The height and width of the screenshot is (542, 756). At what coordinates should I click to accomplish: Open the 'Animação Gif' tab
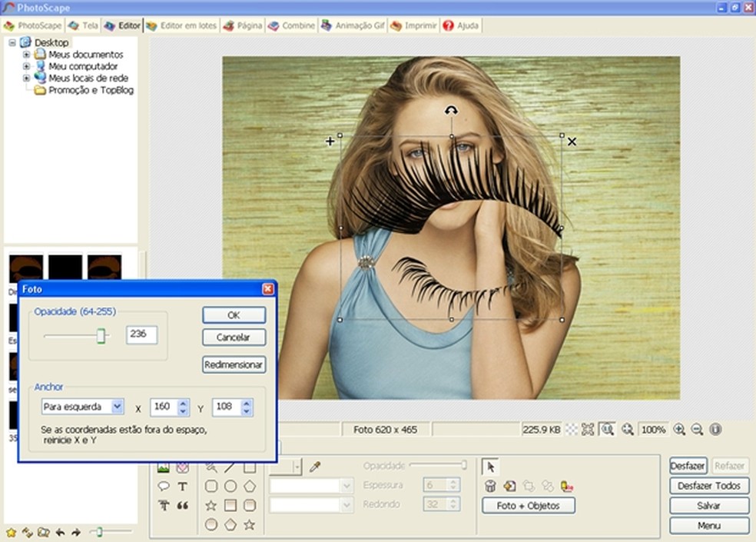coord(352,25)
